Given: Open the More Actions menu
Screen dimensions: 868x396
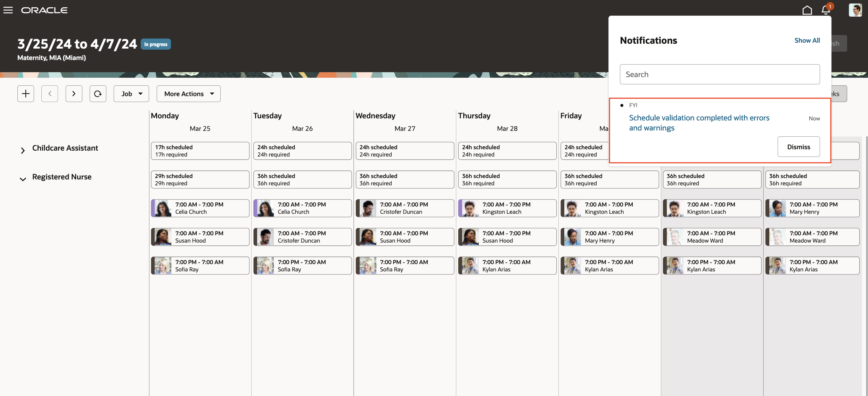Looking at the screenshot, I should click(x=188, y=94).
